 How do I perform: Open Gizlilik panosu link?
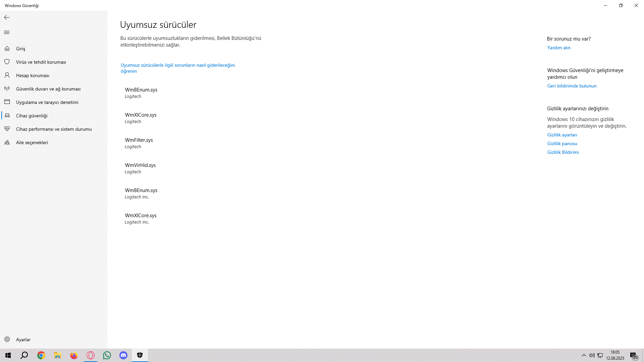[x=562, y=143]
